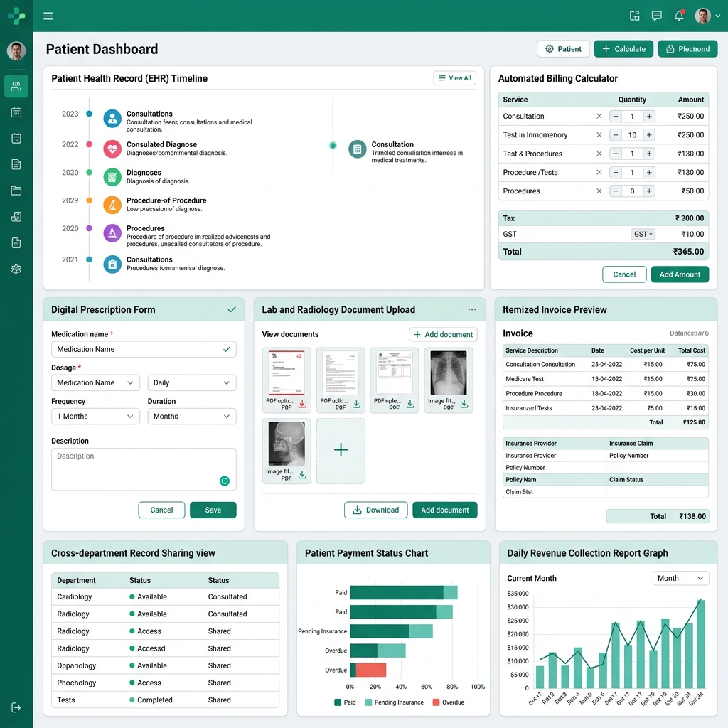Remove the Procedures billing row
Image resolution: width=728 pixels, height=728 pixels.
coord(599,191)
